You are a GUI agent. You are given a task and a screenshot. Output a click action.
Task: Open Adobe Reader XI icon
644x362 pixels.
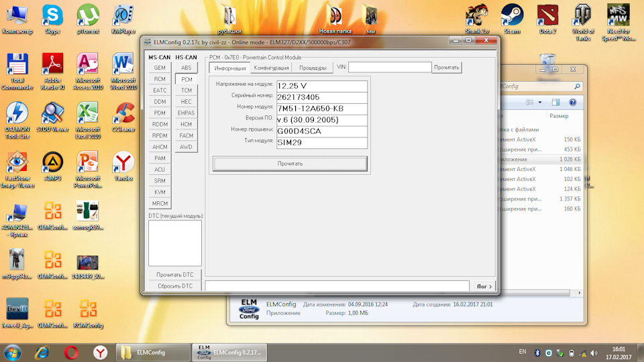52,72
